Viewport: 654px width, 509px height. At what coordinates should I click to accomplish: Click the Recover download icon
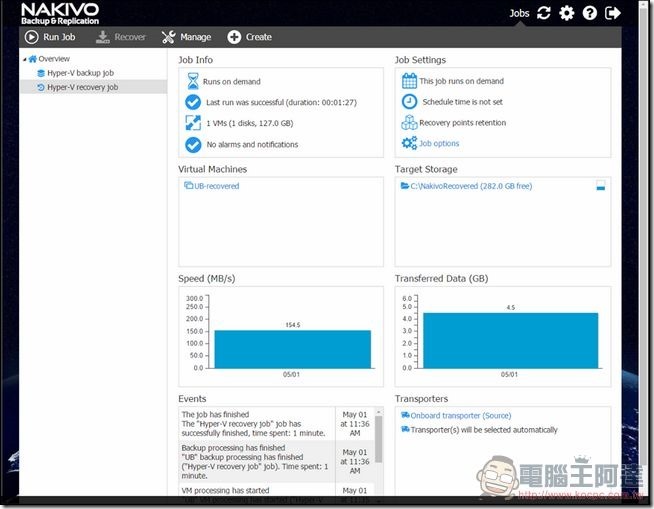pos(103,37)
